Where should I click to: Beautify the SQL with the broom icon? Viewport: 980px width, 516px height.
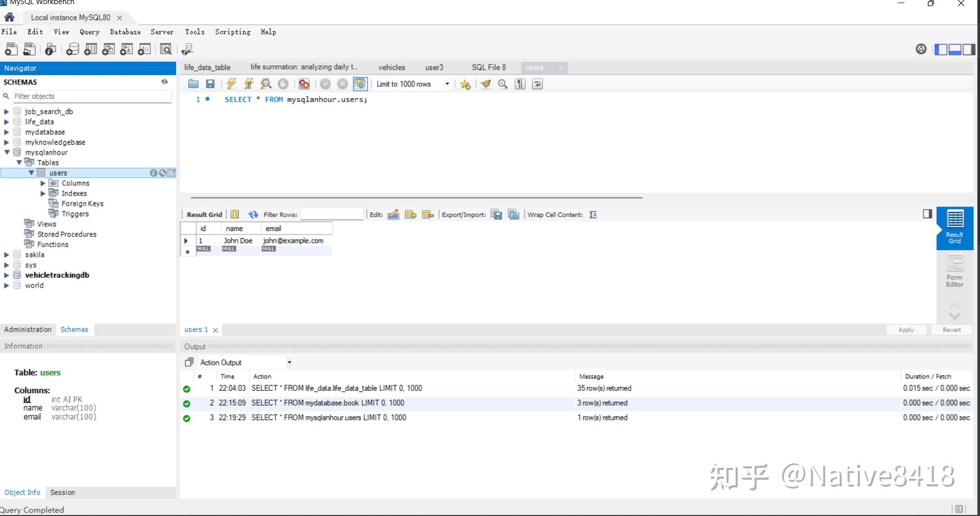point(485,84)
